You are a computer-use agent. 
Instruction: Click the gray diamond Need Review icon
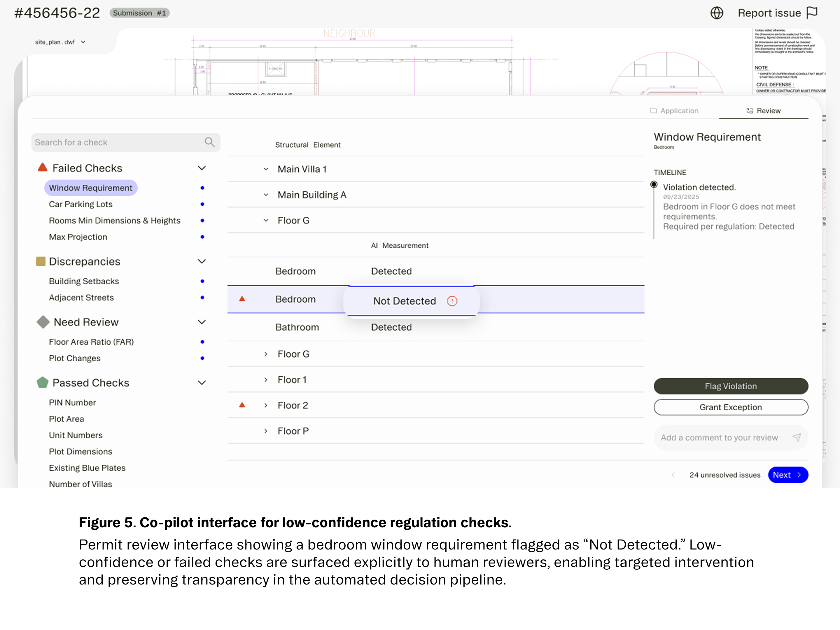[x=43, y=322]
